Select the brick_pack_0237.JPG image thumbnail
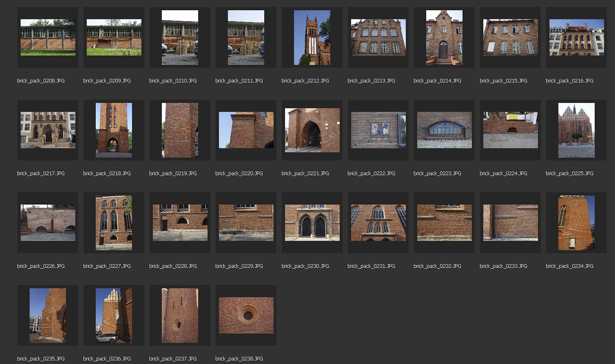Screen dimensions: 615x364 tap(180, 315)
